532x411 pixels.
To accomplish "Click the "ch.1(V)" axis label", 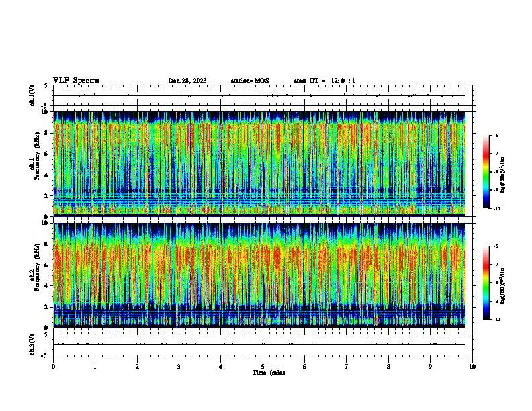I will (32, 95).
